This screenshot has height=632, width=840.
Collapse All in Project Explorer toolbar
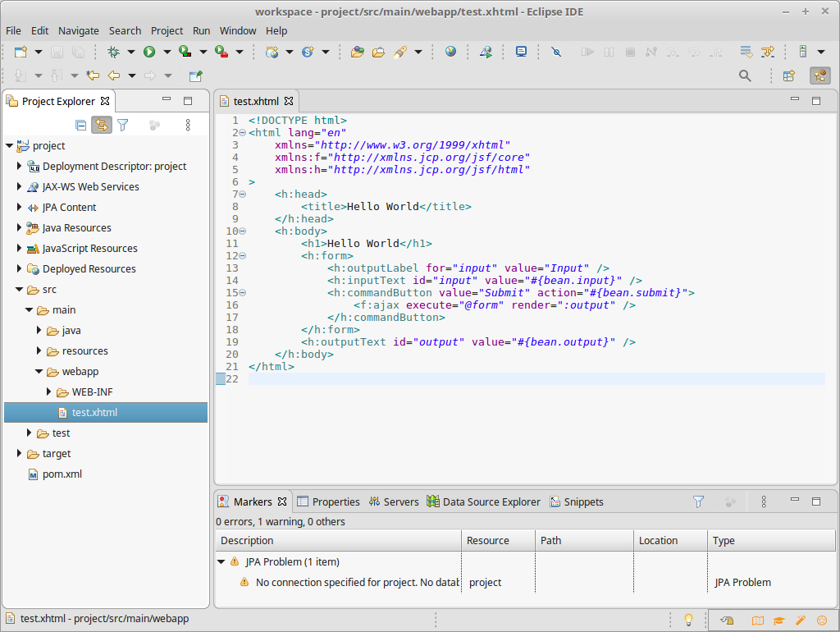pos(80,125)
